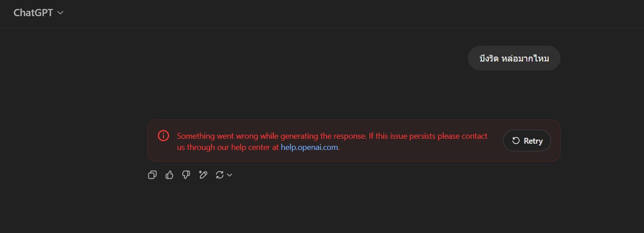
Task: Open the ChatGPT model selector chevron
Action: pyautogui.click(x=60, y=13)
